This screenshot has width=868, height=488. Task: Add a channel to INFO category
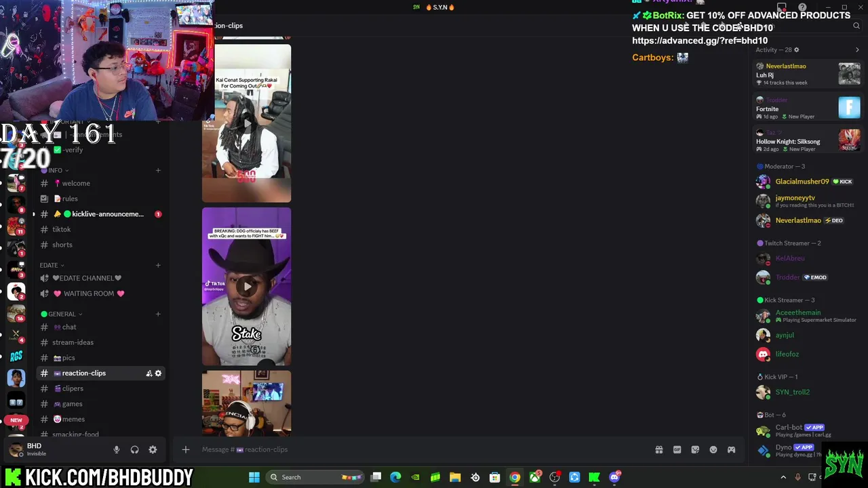coord(158,170)
